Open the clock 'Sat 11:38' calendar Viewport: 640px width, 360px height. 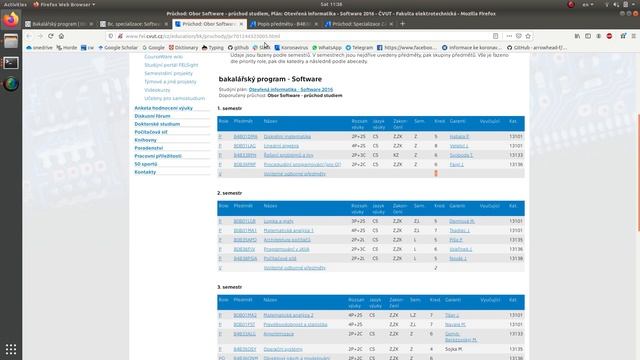(x=331, y=4)
